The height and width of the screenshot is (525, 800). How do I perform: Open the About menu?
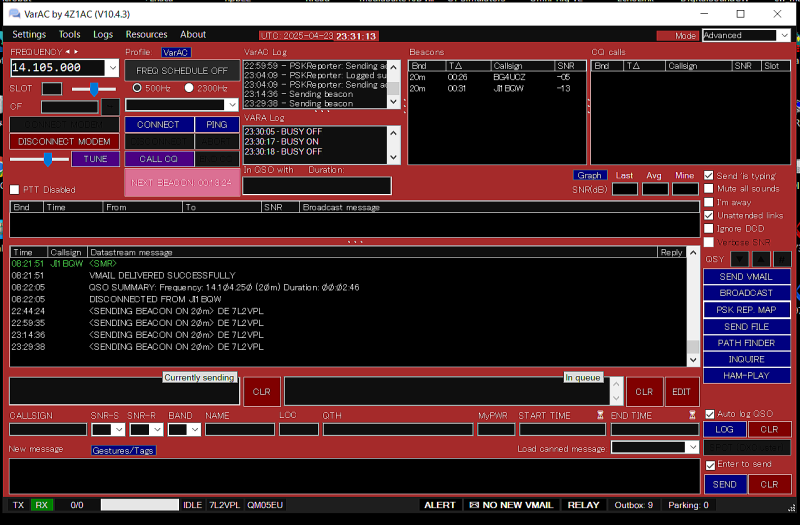coord(193,34)
